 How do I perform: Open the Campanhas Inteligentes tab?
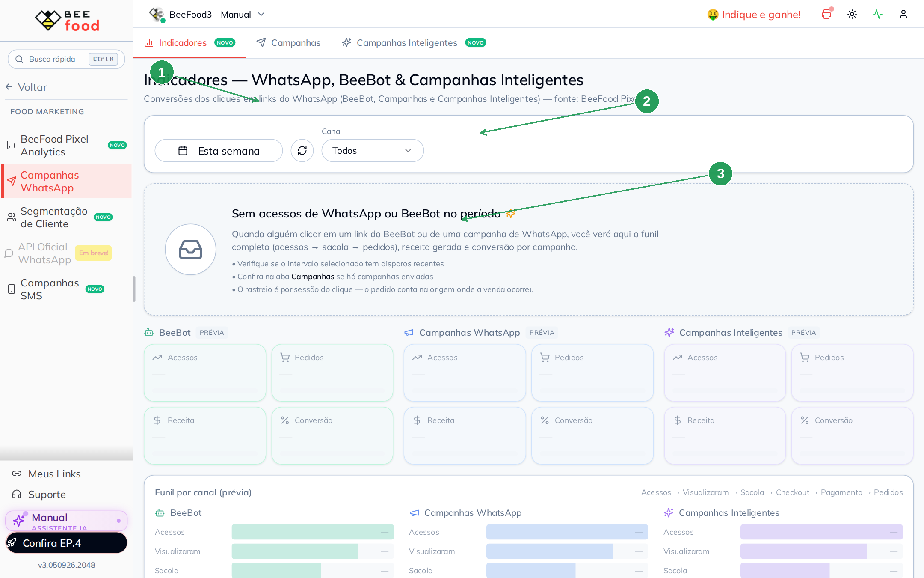point(414,43)
